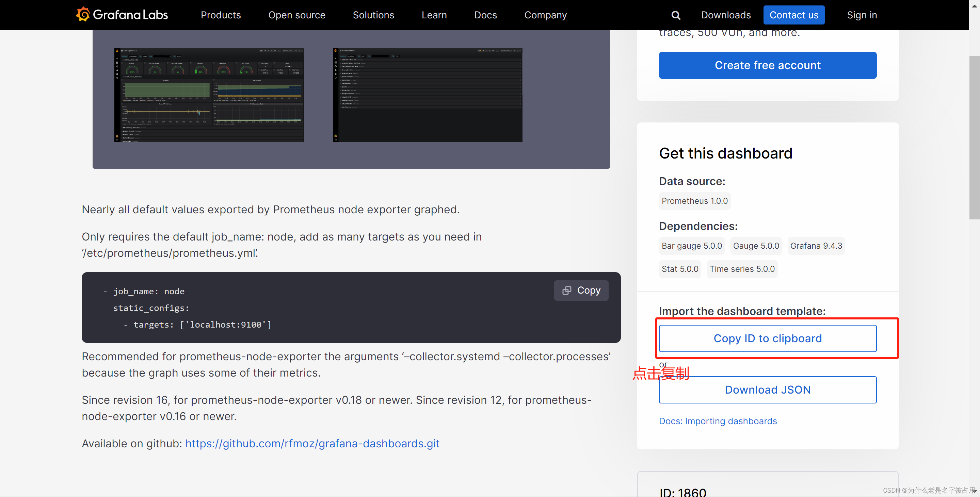Click the 'static_configs:' code line
980x497 pixels.
tap(151, 308)
